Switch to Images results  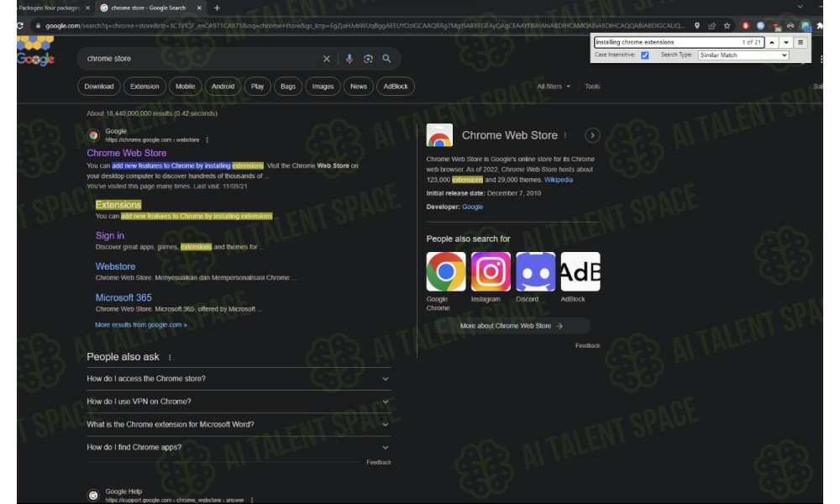click(323, 87)
